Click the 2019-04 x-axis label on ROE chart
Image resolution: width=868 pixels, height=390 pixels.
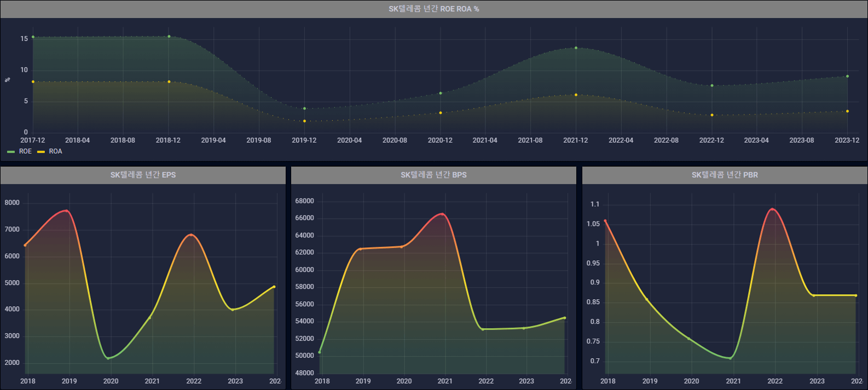[x=213, y=141]
